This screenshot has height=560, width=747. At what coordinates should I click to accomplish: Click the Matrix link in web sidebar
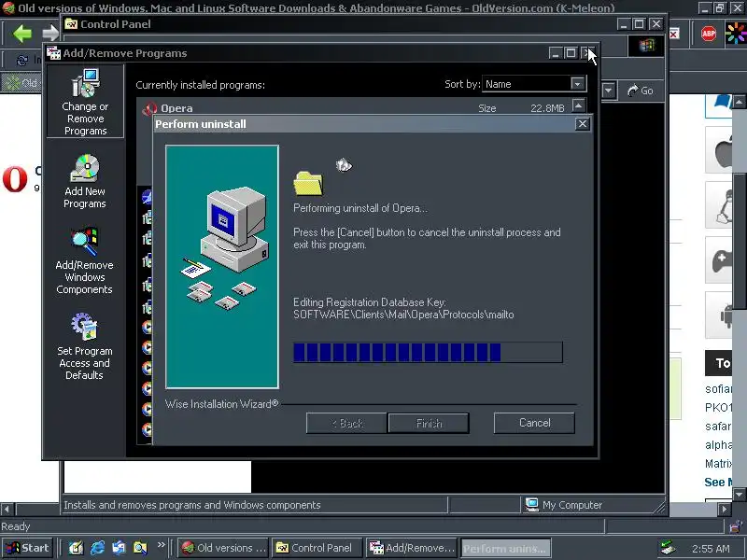(x=718, y=463)
